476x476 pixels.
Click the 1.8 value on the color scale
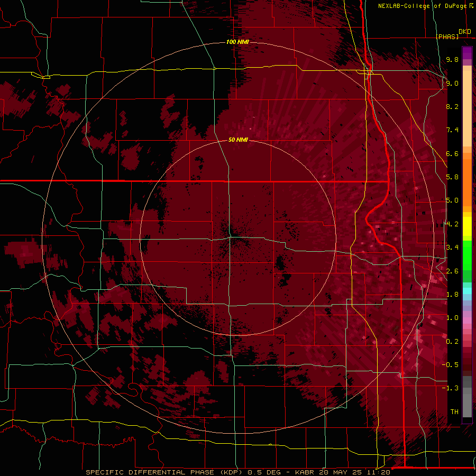[x=452, y=295]
